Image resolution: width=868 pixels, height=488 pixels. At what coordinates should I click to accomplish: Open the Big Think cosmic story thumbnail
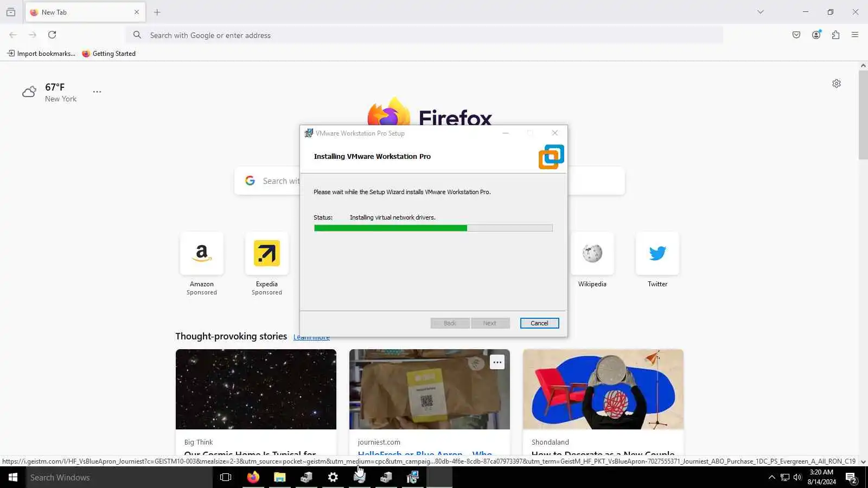pyautogui.click(x=256, y=389)
